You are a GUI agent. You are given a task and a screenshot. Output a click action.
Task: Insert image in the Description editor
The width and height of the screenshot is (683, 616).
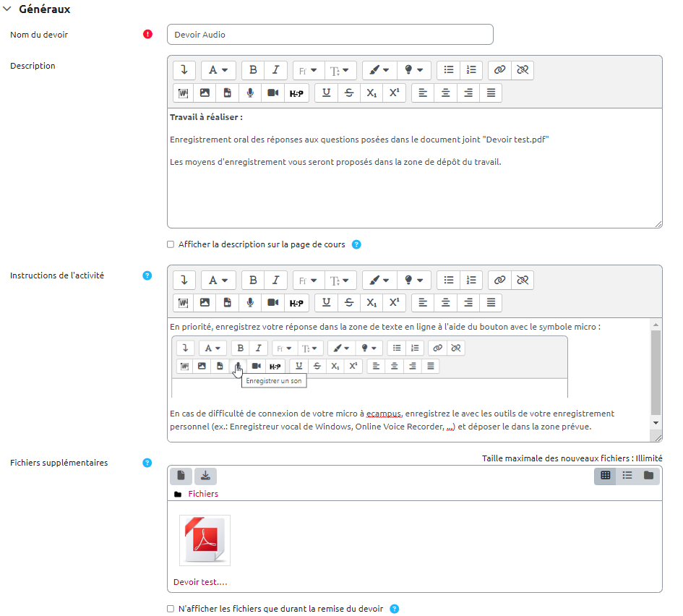[205, 93]
